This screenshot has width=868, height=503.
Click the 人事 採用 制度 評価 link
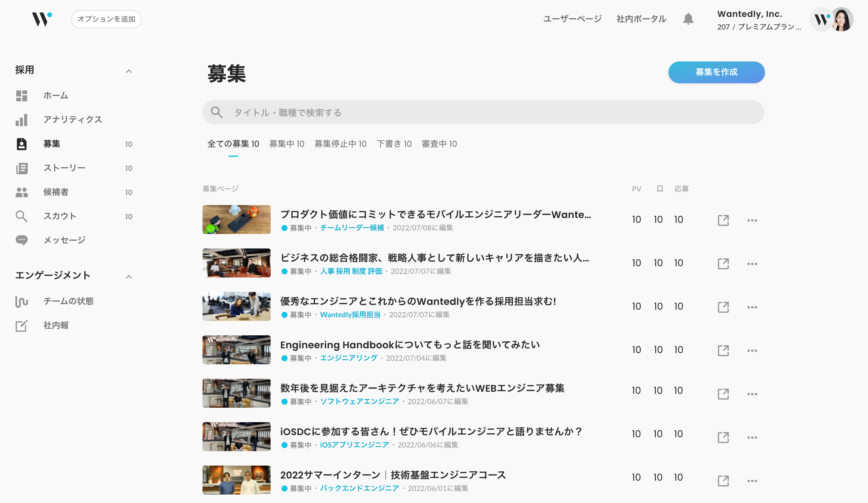coord(351,271)
